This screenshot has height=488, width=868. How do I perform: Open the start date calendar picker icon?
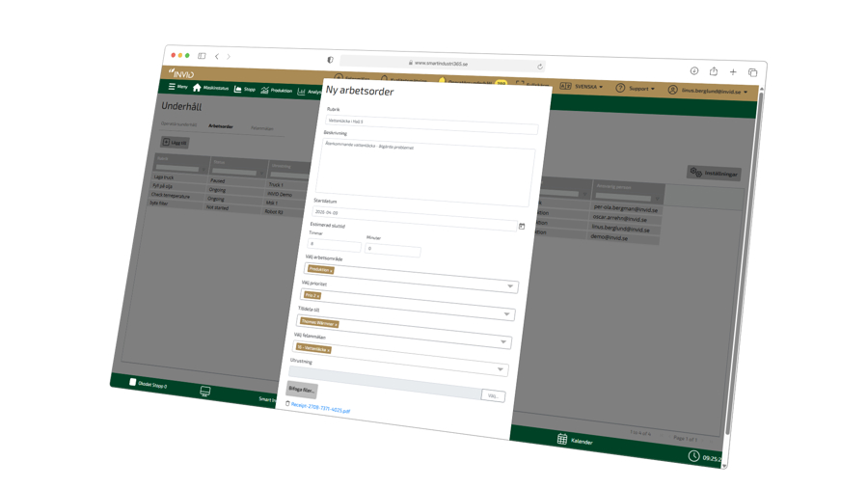coord(522,227)
